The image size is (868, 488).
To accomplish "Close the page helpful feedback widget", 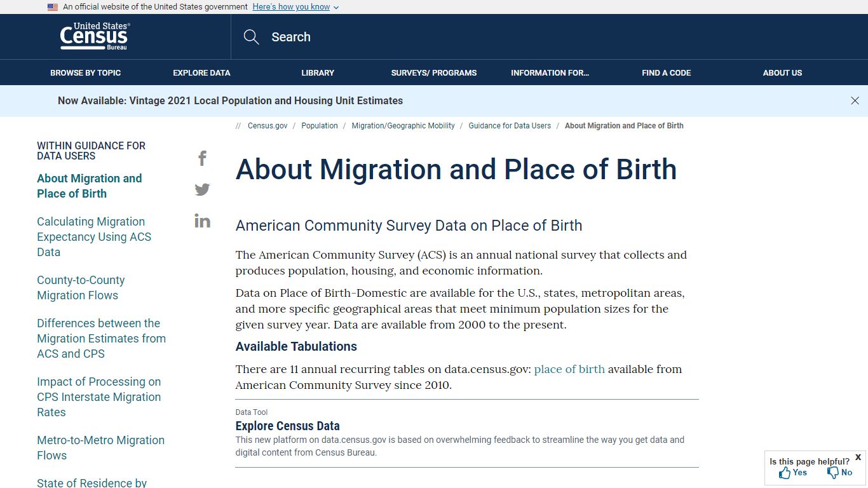I will coord(858,457).
